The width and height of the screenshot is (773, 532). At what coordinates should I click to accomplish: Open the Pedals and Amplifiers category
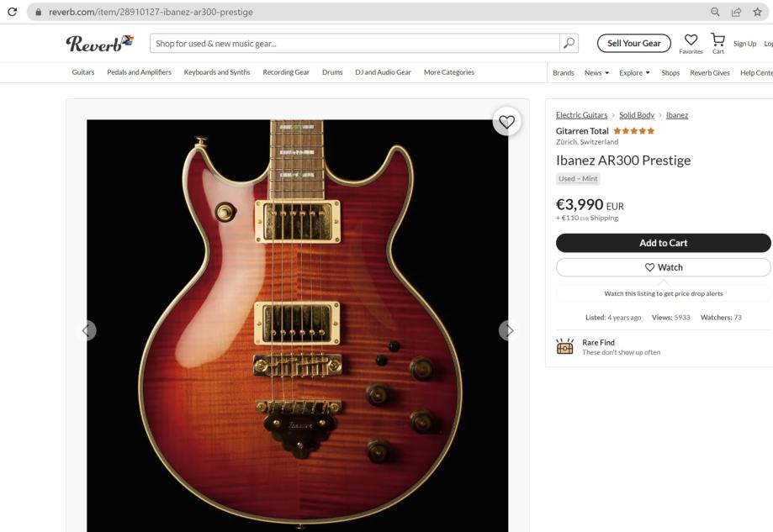click(x=139, y=72)
